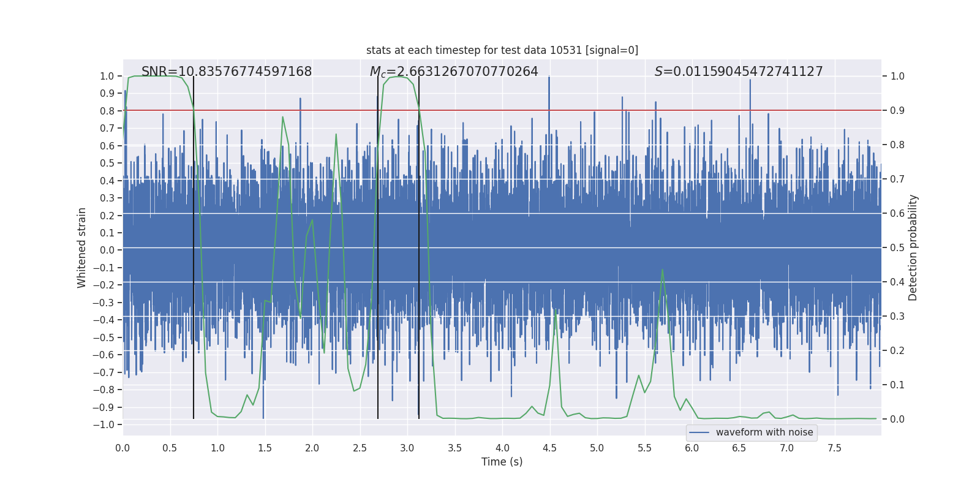Click the right axis tick label 0.7
Viewport: 980px width, 490px height.
(x=897, y=179)
